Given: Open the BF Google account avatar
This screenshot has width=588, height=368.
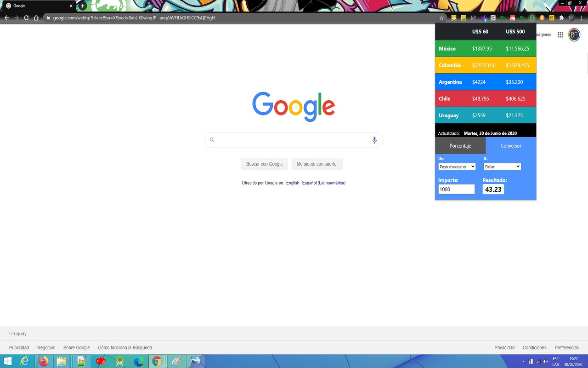Looking at the screenshot, I should click(x=574, y=34).
